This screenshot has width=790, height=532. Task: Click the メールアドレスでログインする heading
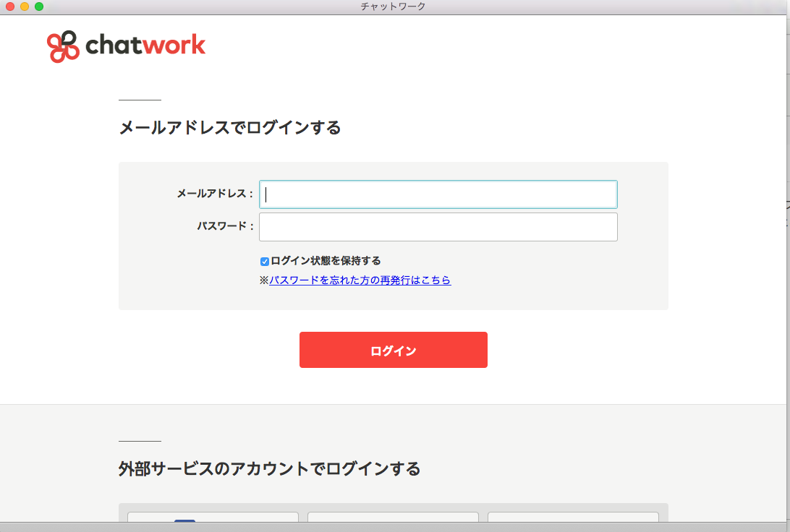click(231, 127)
